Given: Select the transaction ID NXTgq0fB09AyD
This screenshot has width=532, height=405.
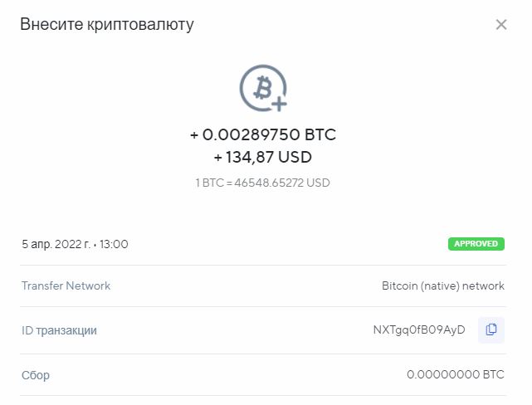Looking at the screenshot, I should pyautogui.click(x=419, y=330).
